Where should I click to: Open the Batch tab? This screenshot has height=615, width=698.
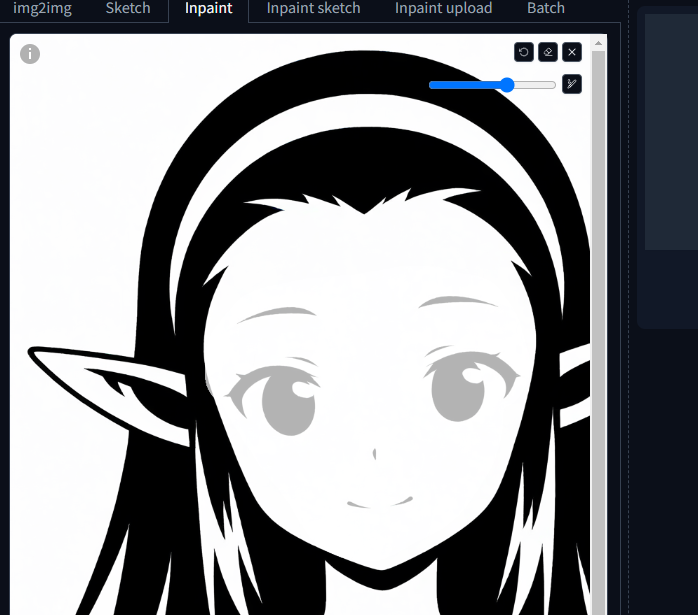(546, 8)
